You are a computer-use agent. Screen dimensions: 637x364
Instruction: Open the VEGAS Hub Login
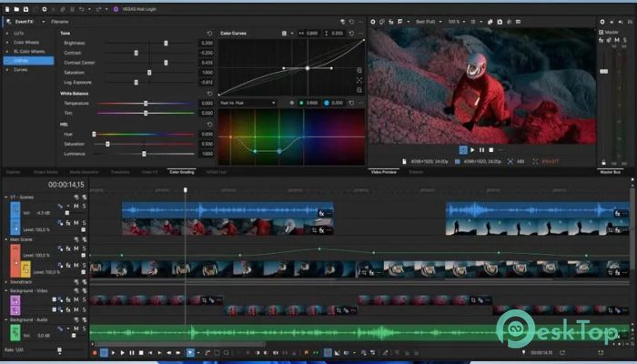(135, 9)
